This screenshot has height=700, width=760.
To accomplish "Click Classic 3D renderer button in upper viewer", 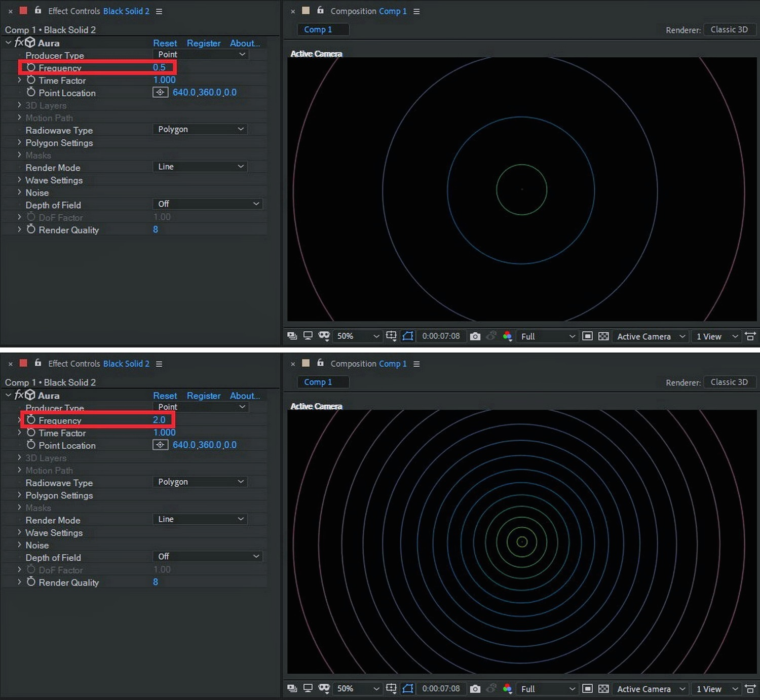I will point(729,29).
